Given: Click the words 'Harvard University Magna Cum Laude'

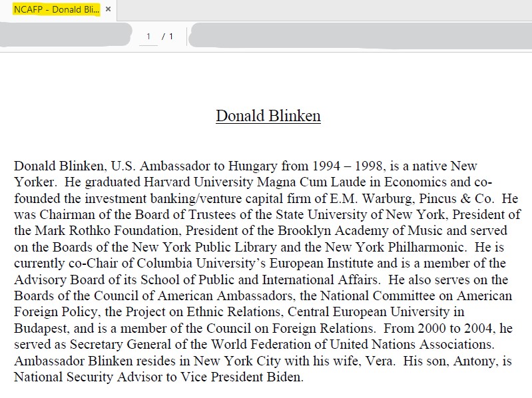Looking at the screenshot, I should pos(254,182).
